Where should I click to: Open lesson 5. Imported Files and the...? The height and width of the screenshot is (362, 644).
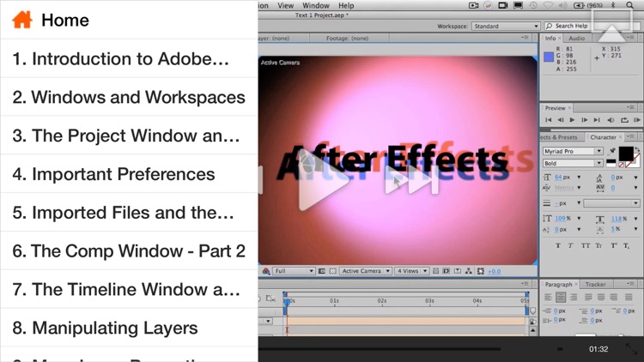click(x=129, y=212)
